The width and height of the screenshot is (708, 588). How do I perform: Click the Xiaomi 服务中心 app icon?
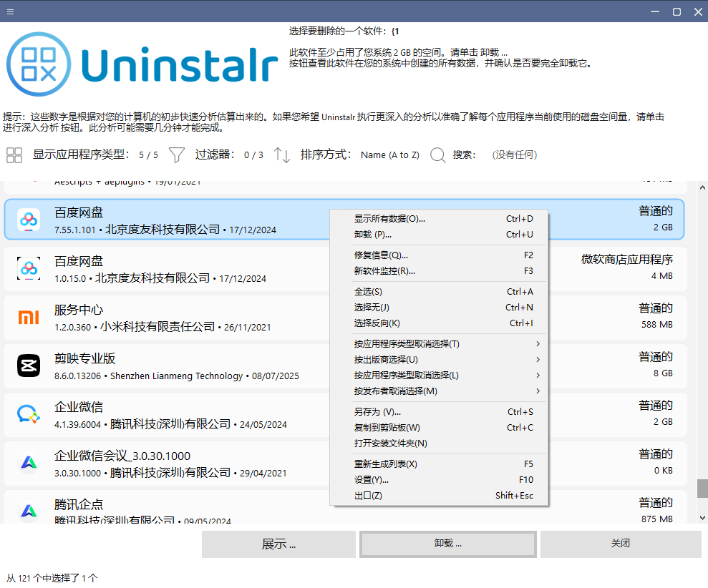tap(29, 317)
